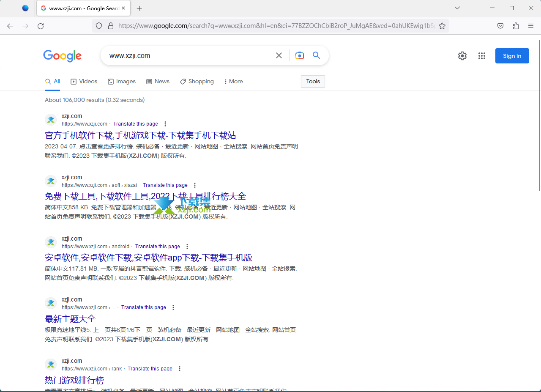Open options menu for the soft › xiazai result
Viewport: 541px width, 392px height.
(195, 185)
